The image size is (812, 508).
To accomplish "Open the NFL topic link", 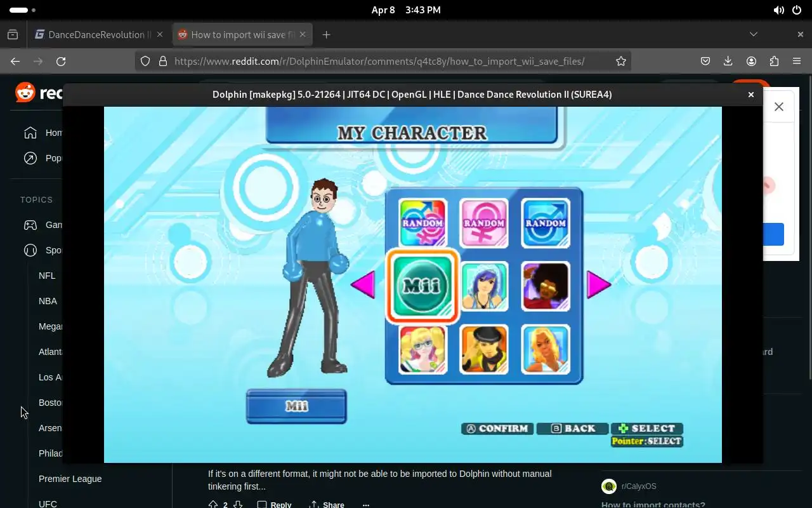I will (x=47, y=276).
